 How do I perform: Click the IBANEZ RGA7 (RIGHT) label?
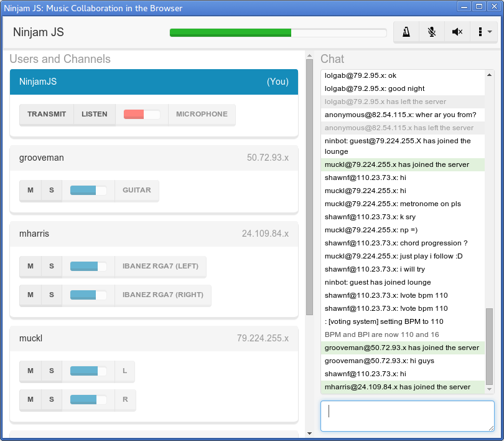coord(163,295)
